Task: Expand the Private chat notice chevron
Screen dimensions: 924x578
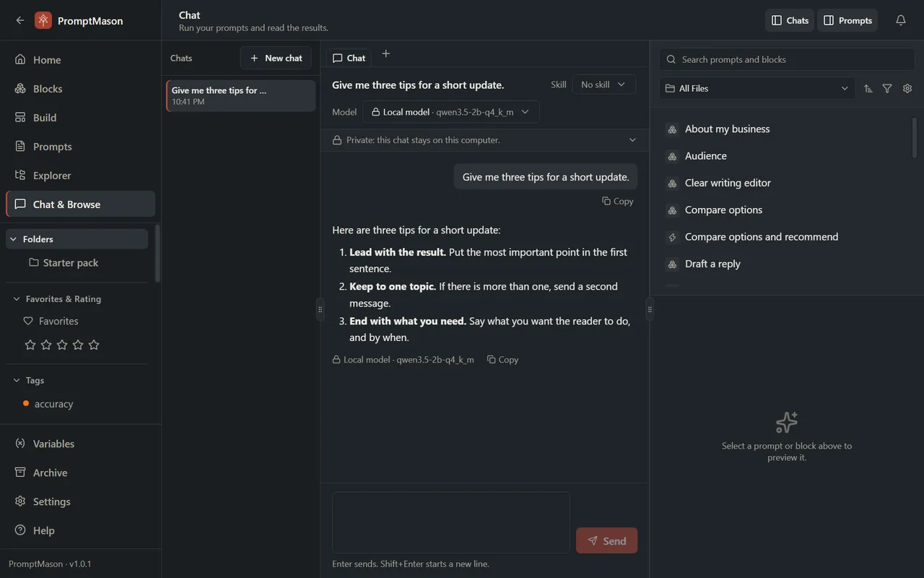Action: click(x=632, y=140)
